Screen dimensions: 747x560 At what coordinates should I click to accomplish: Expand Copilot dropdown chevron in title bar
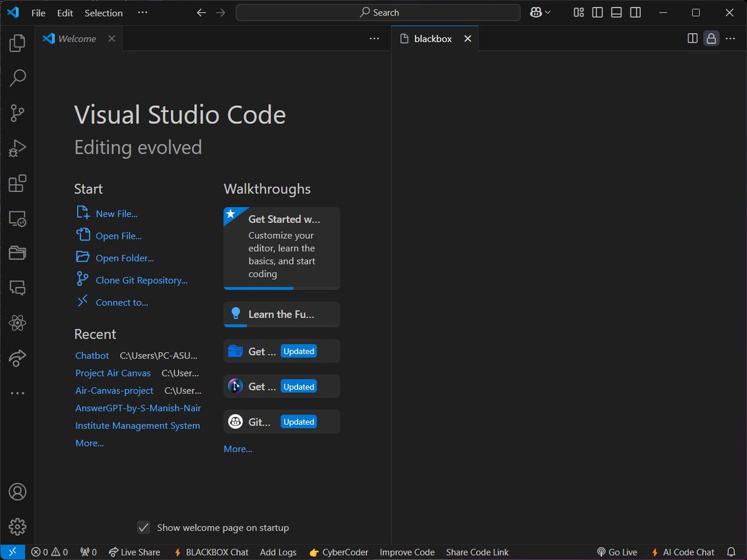[x=548, y=12]
